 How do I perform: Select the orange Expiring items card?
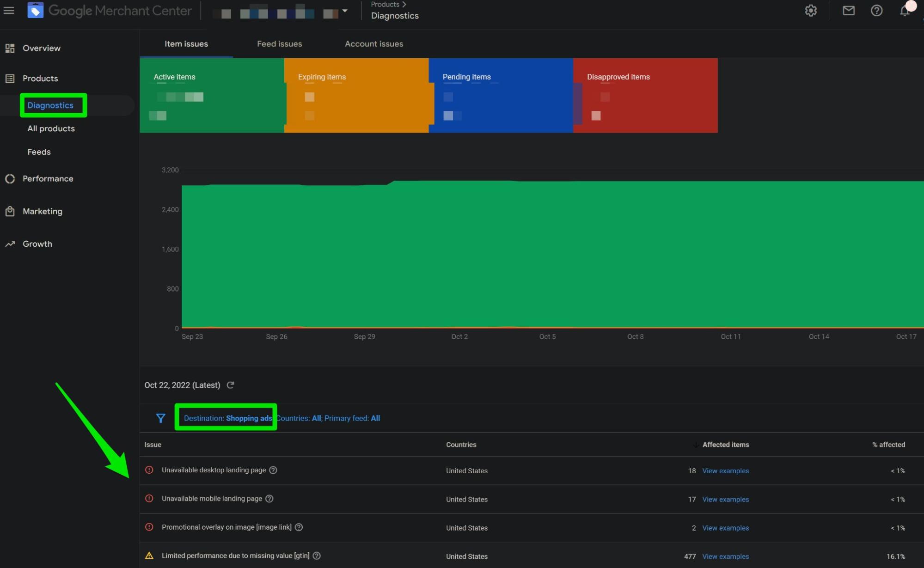356,96
